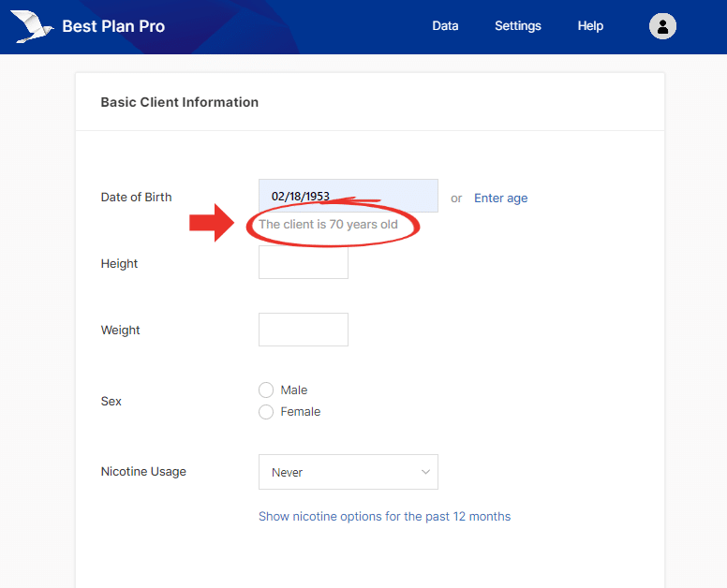
Task: Open the Data menu
Action: (445, 26)
